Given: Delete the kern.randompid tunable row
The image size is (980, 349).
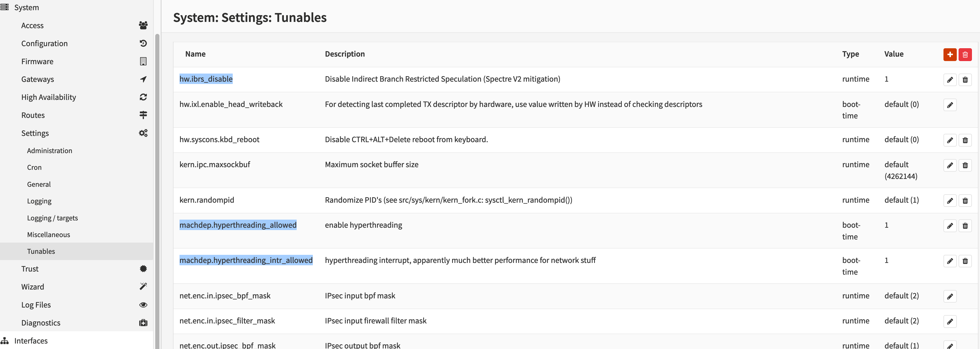Looking at the screenshot, I should tap(965, 201).
